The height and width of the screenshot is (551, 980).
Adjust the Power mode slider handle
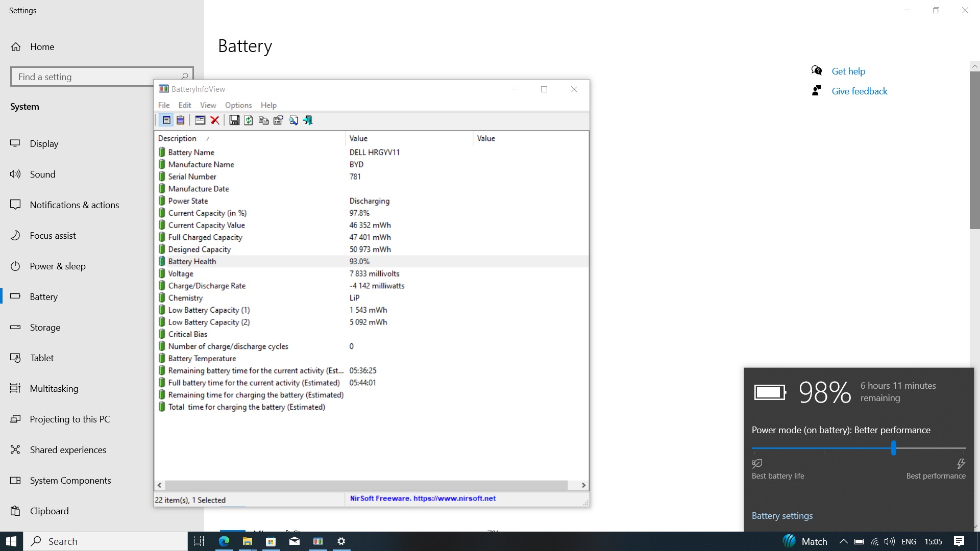point(894,448)
